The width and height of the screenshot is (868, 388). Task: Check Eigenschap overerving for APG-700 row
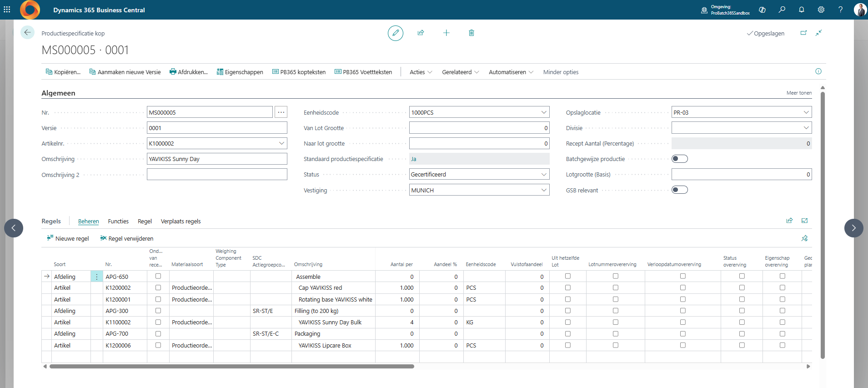coord(783,333)
